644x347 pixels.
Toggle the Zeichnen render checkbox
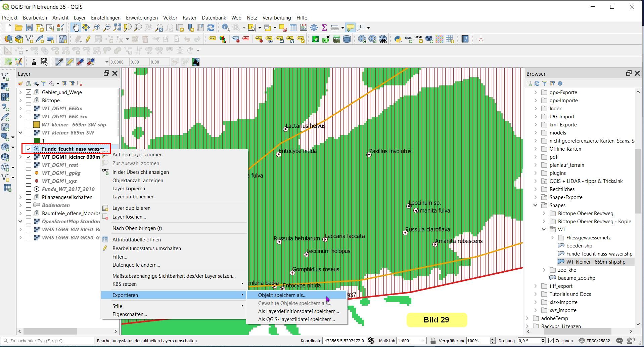pos(551,341)
